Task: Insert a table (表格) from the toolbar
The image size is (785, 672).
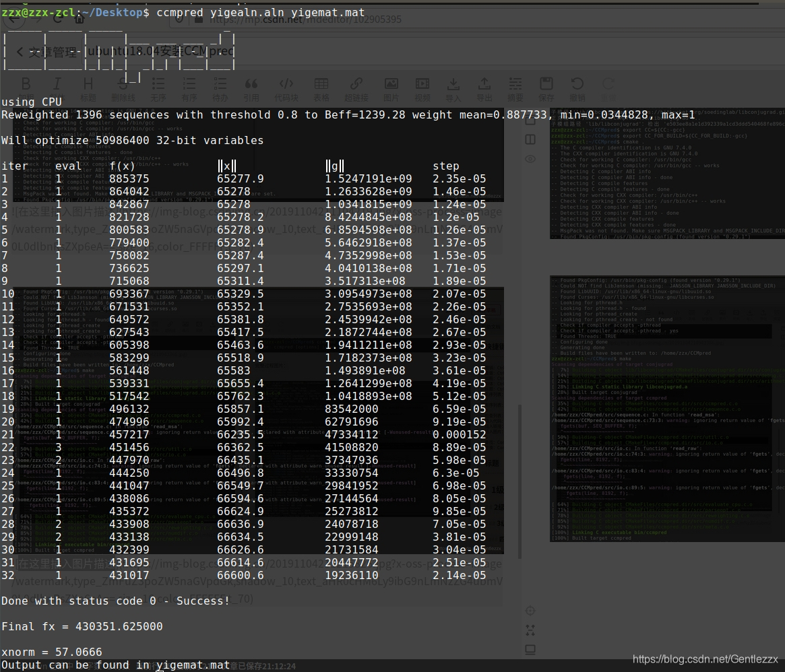Action: (321, 89)
